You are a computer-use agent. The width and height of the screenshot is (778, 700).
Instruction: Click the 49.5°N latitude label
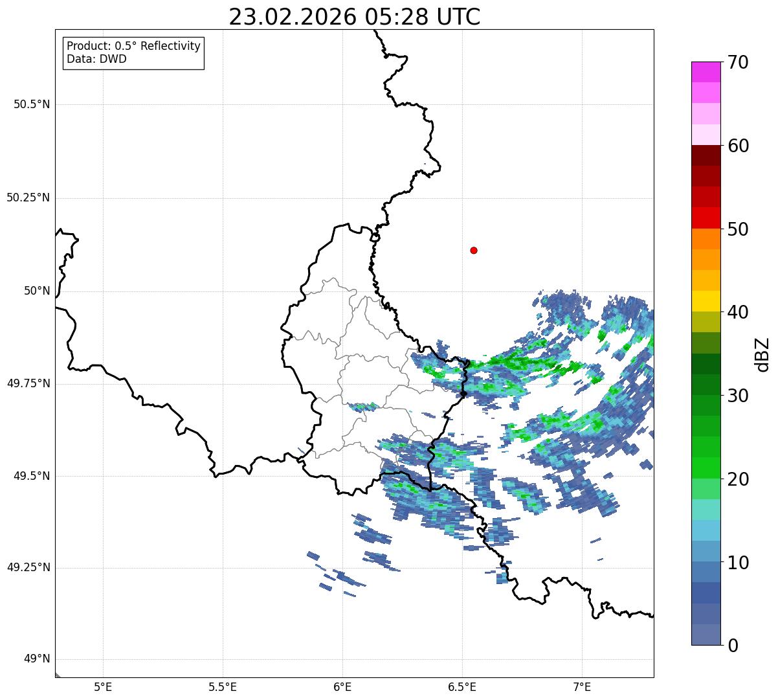click(x=32, y=476)
